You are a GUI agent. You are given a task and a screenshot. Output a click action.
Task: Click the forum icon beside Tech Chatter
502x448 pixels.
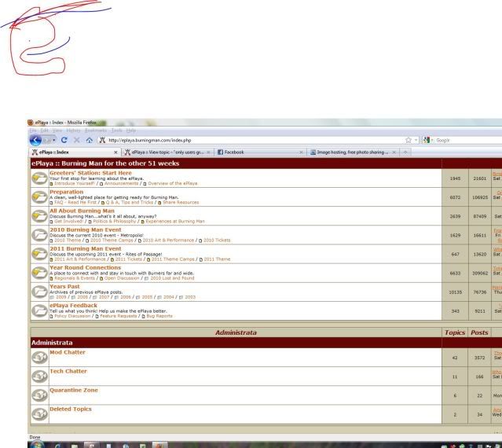click(x=39, y=376)
